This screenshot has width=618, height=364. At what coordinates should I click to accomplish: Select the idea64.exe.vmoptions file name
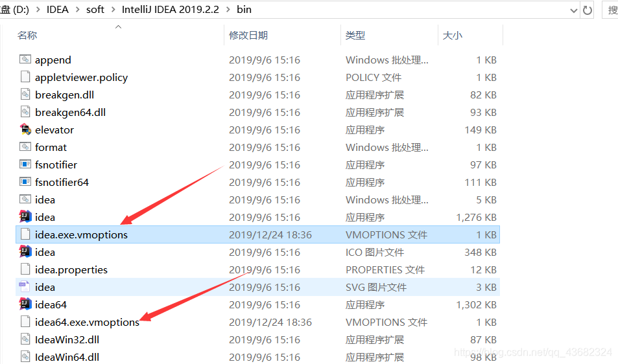point(87,323)
